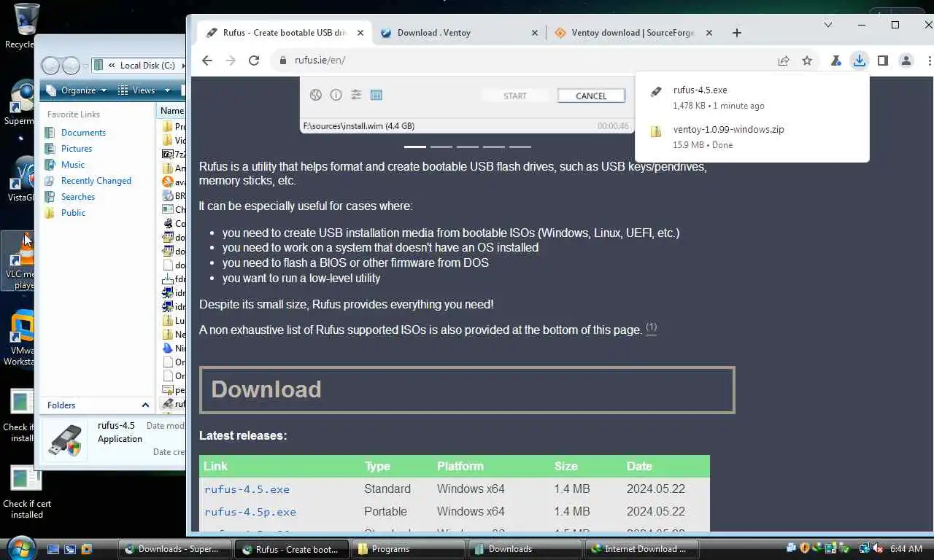Open Searches in Favorite Links
Image resolution: width=934 pixels, height=560 pixels.
(77, 197)
